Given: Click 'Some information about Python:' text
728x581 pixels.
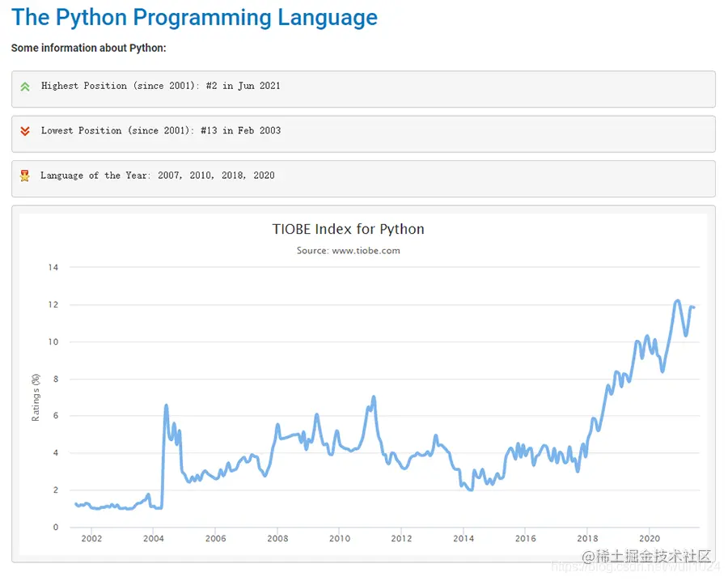Looking at the screenshot, I should [x=89, y=48].
